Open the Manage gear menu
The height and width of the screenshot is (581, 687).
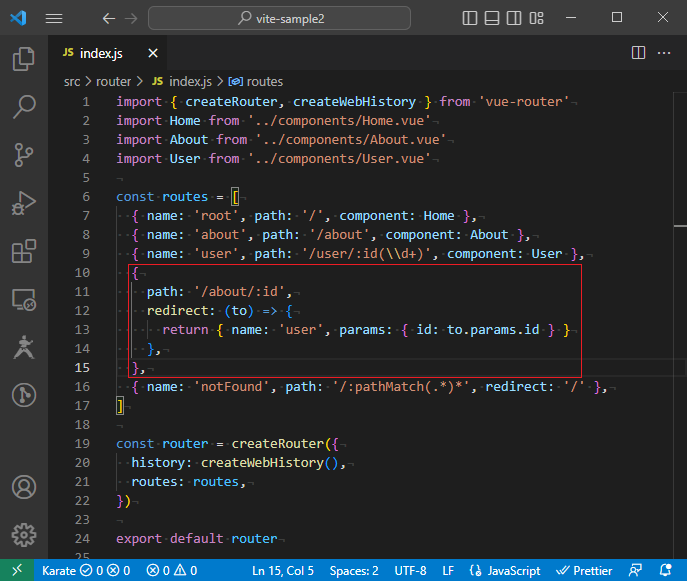point(24,535)
